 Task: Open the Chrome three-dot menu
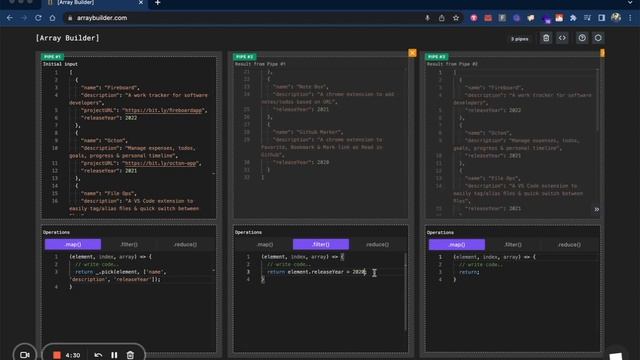click(630, 18)
